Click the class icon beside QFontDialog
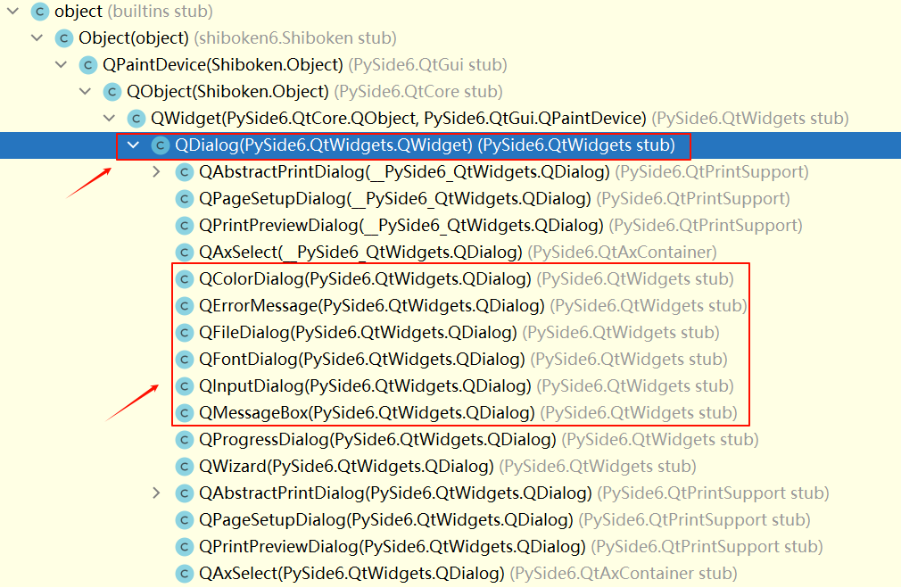The height and width of the screenshot is (588, 901). pos(185,360)
